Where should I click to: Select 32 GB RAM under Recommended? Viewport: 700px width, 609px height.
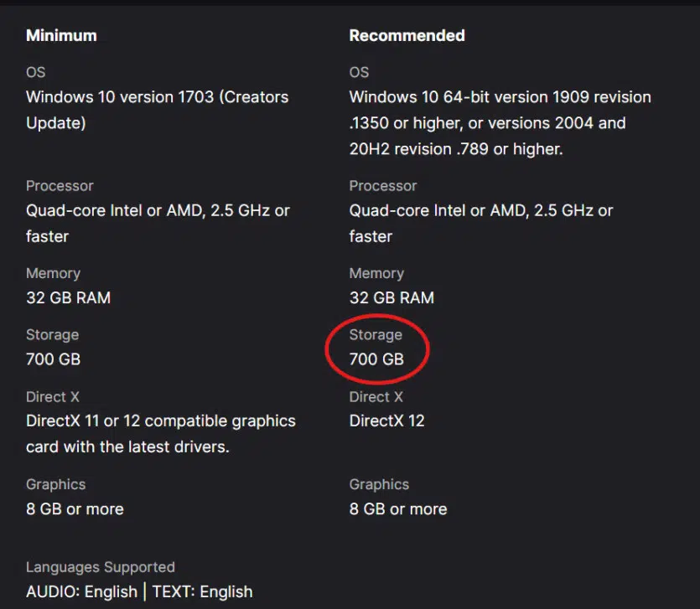click(391, 298)
